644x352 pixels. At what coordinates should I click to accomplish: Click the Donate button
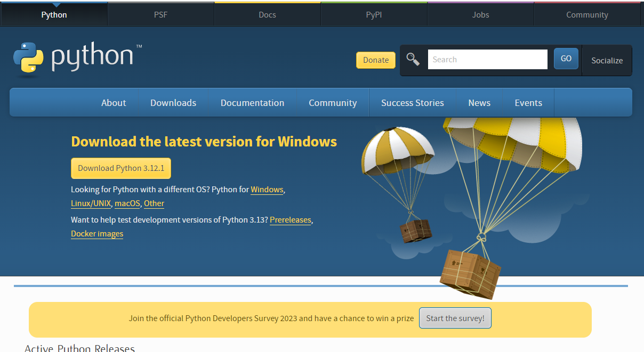pos(376,60)
